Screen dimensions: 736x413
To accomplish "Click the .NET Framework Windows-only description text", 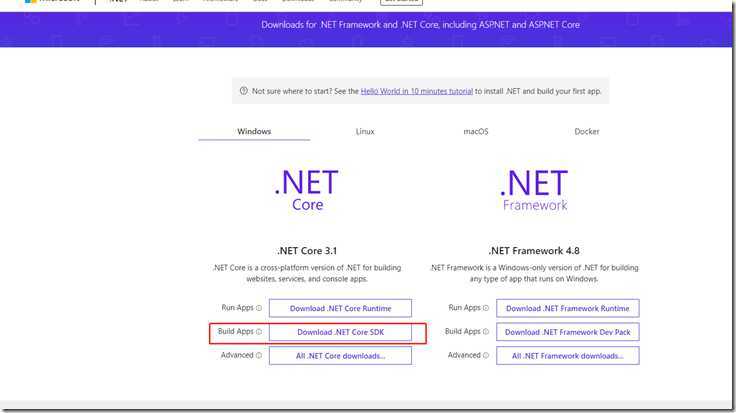I will (534, 273).
